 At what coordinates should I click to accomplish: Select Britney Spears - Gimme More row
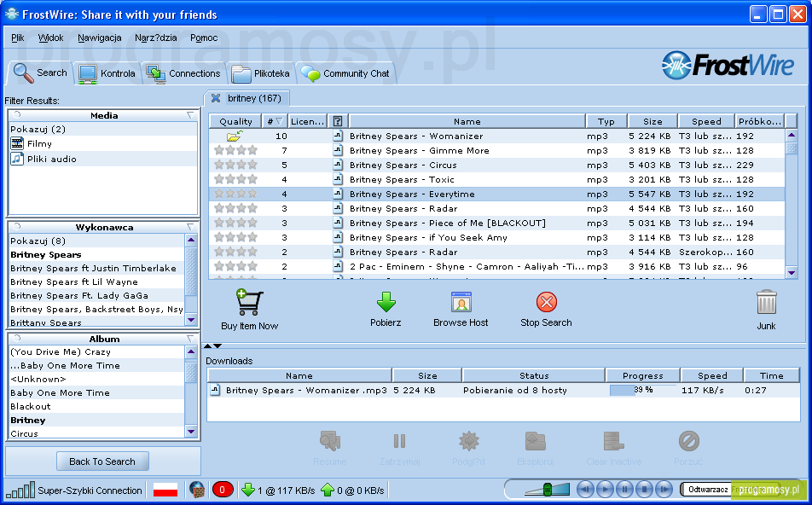tap(497, 151)
